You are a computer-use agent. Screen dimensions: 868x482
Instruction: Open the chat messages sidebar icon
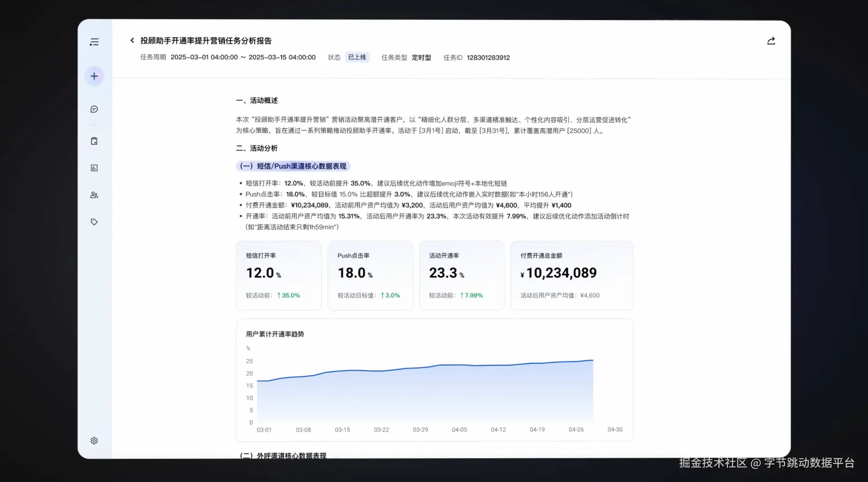[x=94, y=109]
